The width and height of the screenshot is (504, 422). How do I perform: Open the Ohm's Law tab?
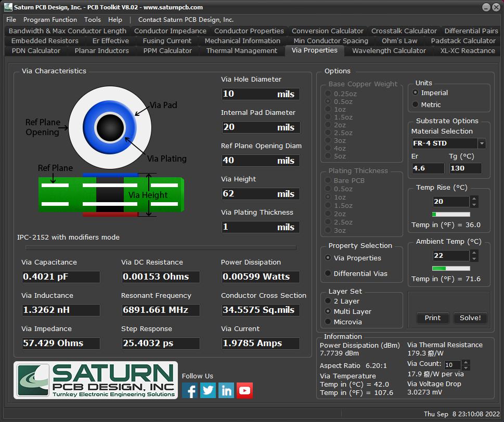pyautogui.click(x=399, y=41)
